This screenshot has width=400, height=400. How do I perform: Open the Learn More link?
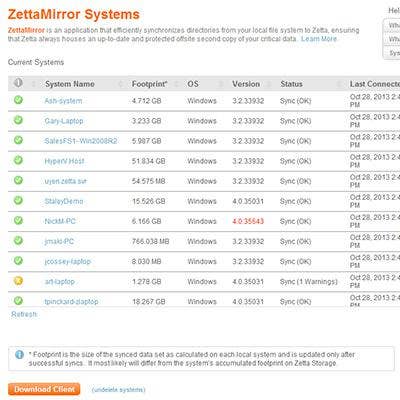point(319,39)
